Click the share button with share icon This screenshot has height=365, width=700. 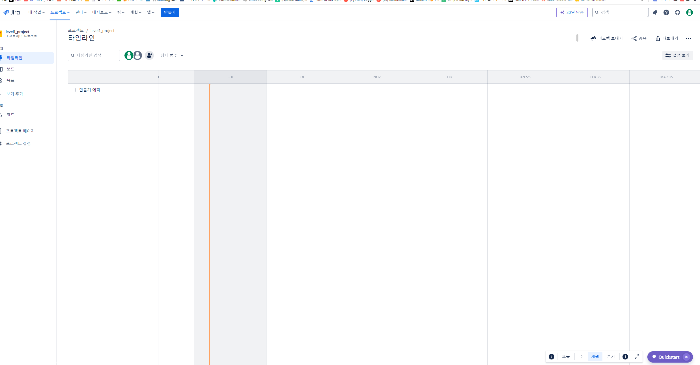coord(639,38)
